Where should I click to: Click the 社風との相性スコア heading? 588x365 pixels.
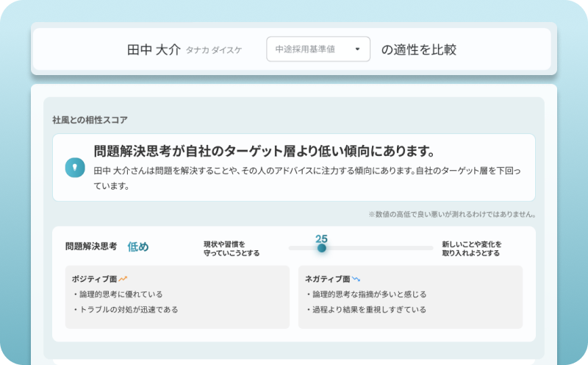pyautogui.click(x=90, y=120)
